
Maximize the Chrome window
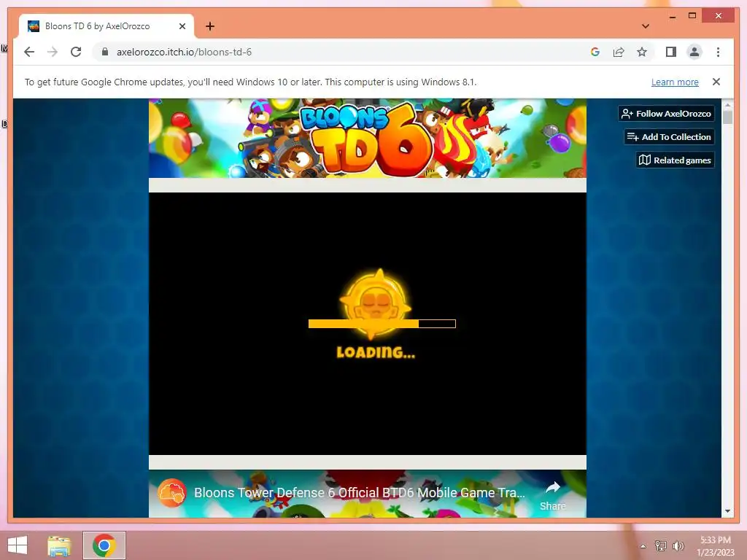coord(692,16)
